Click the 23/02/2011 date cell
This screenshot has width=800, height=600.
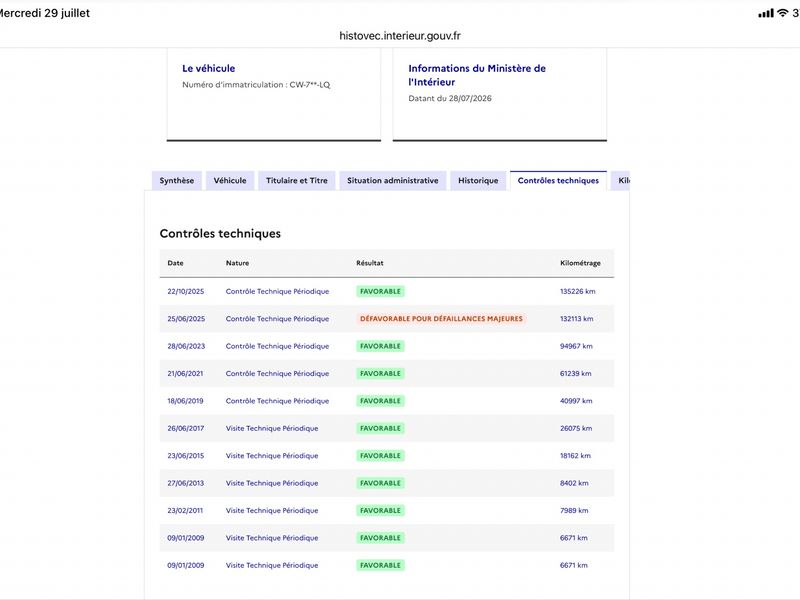point(185,511)
